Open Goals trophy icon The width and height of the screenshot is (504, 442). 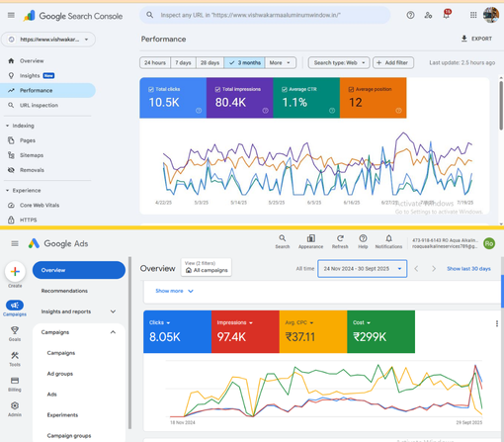point(15,330)
